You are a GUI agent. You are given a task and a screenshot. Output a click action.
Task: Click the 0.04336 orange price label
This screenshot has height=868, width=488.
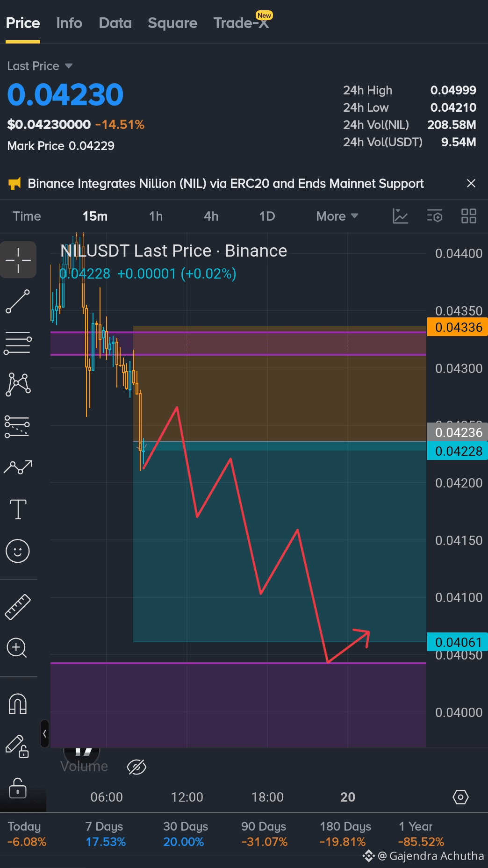458,327
